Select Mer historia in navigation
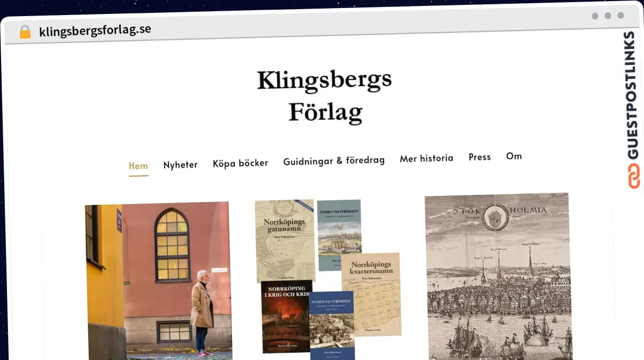The height and width of the screenshot is (360, 644). pos(427,159)
